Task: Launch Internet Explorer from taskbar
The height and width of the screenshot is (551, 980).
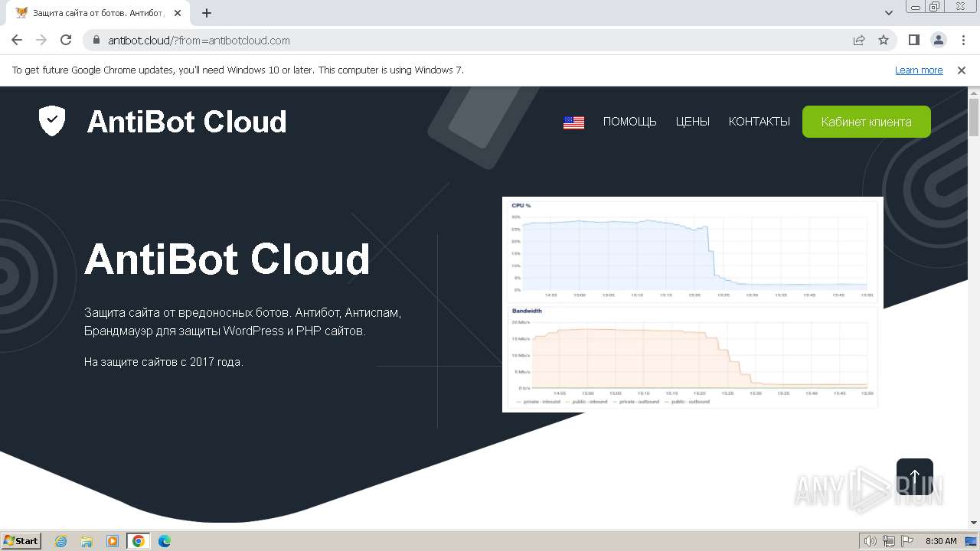Action: pos(60,541)
